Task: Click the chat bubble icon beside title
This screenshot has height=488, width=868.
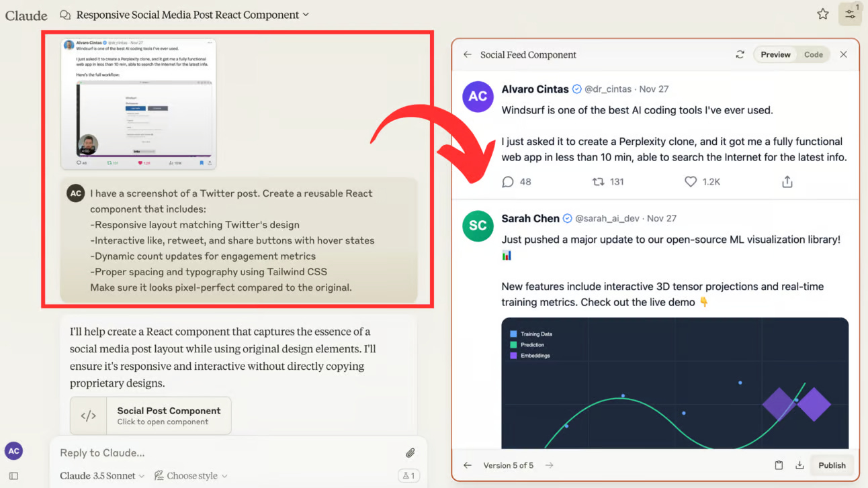Action: pos(65,15)
